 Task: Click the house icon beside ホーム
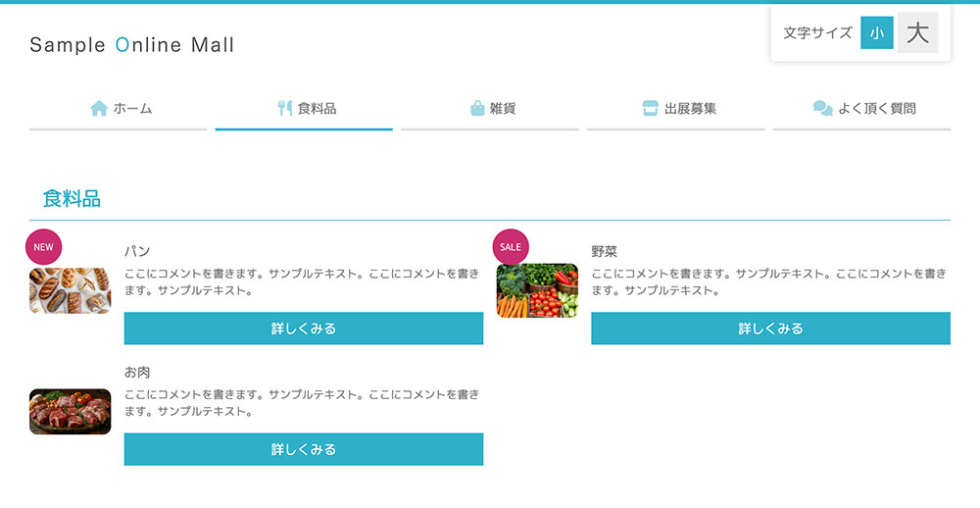[x=99, y=108]
